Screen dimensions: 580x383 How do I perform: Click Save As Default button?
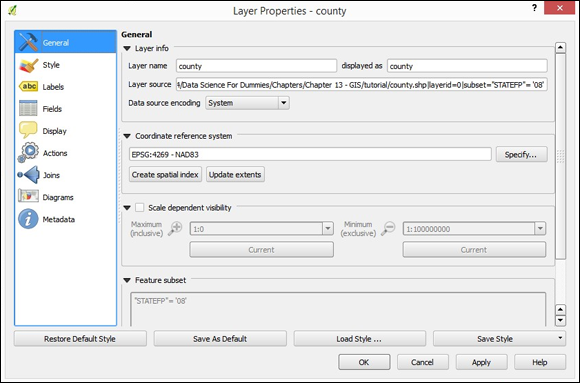coord(220,339)
